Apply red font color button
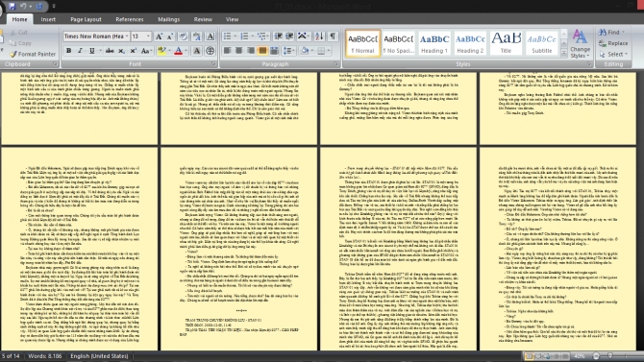Screen dimensions: 644x362 pyautogui.click(x=178, y=51)
